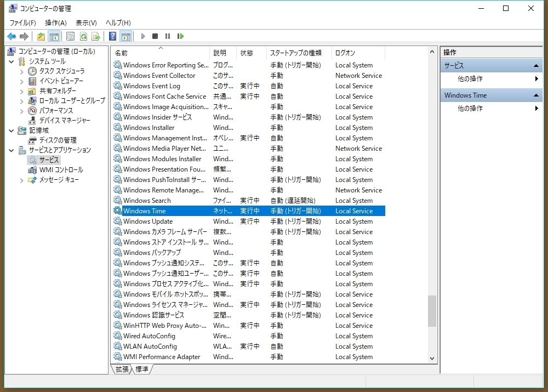The width and height of the screenshot is (548, 392).
Task: Open the 操作(A) menu
Action: click(x=55, y=23)
